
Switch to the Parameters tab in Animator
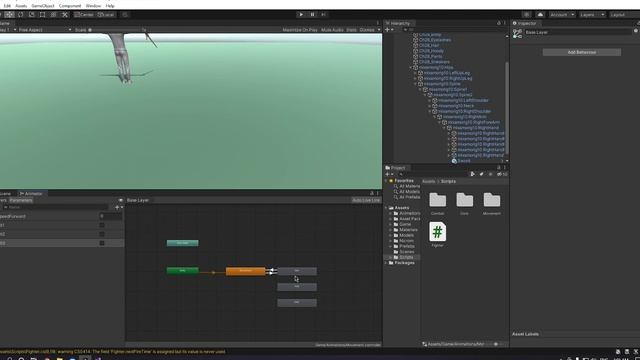point(21,200)
